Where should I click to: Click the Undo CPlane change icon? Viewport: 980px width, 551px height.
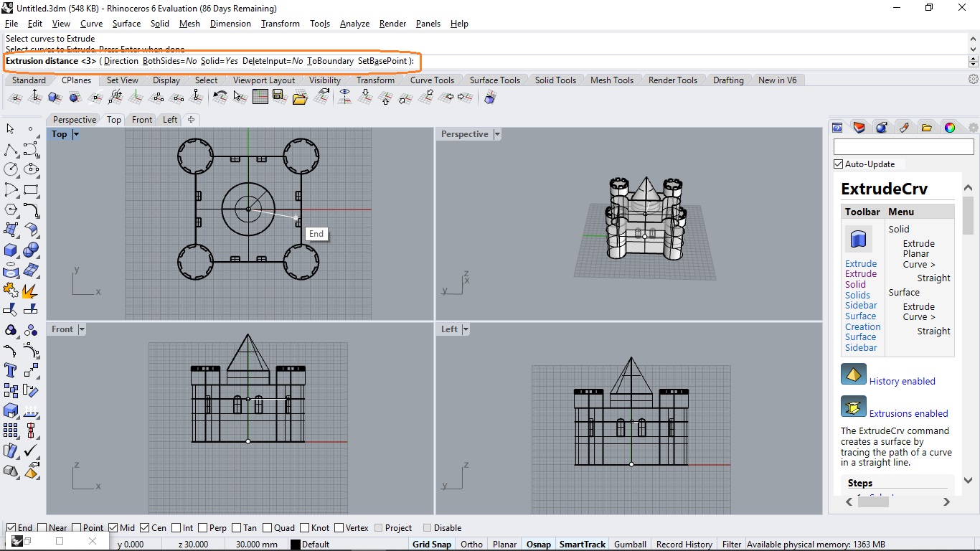click(220, 97)
